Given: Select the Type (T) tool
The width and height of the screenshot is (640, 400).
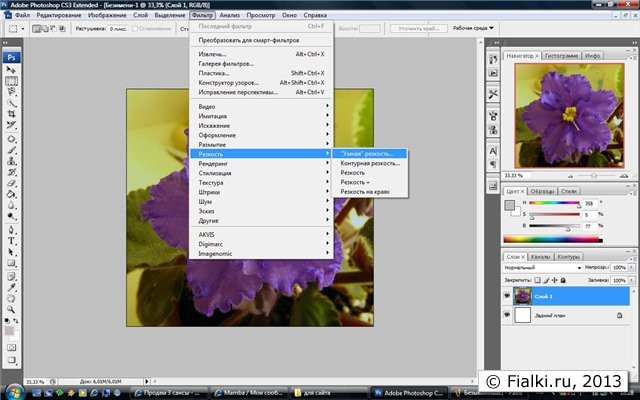Looking at the screenshot, I should (11, 241).
